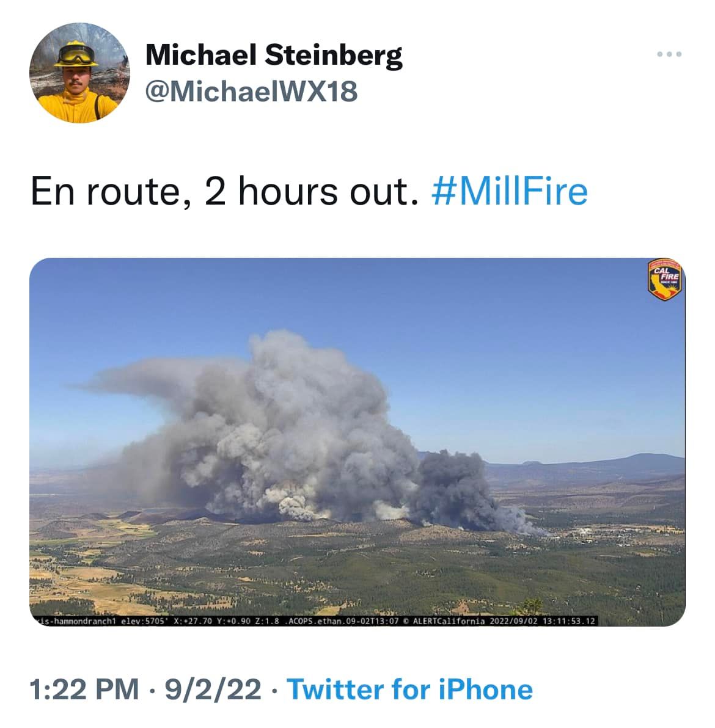Screen dimensions: 715x728
Task: Open the three-dot more options menu
Action: pyautogui.click(x=669, y=54)
